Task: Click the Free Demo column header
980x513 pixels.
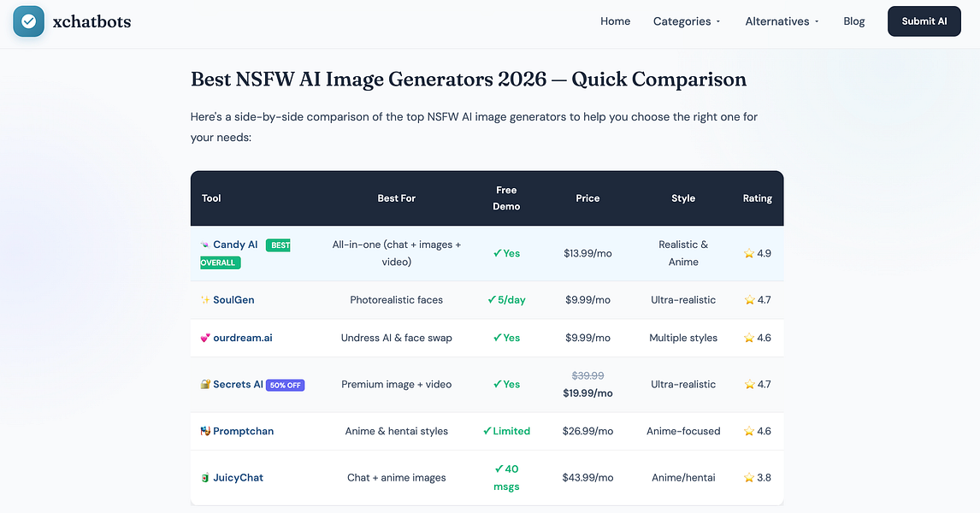Action: pos(506,198)
